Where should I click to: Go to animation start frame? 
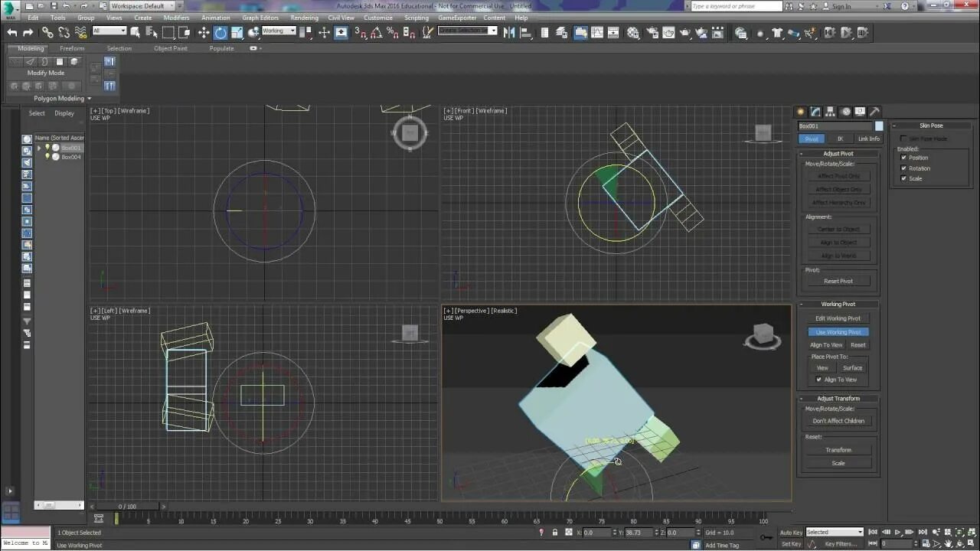(x=874, y=532)
